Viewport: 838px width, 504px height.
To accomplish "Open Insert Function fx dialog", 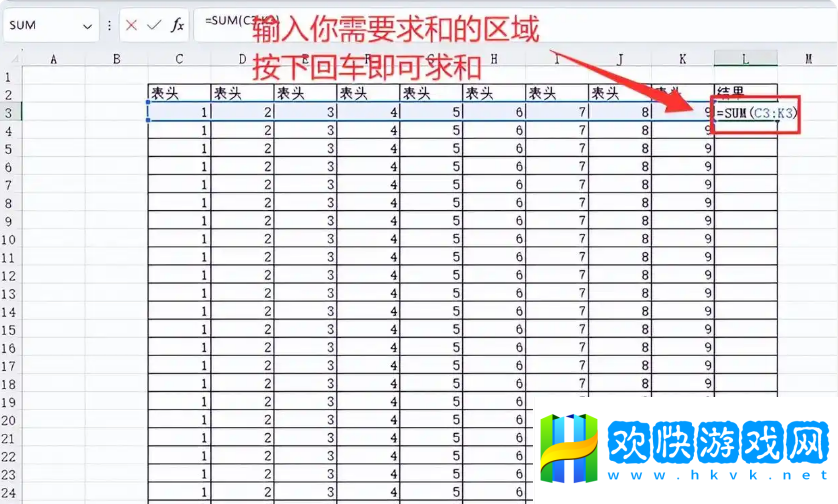I will tap(177, 25).
